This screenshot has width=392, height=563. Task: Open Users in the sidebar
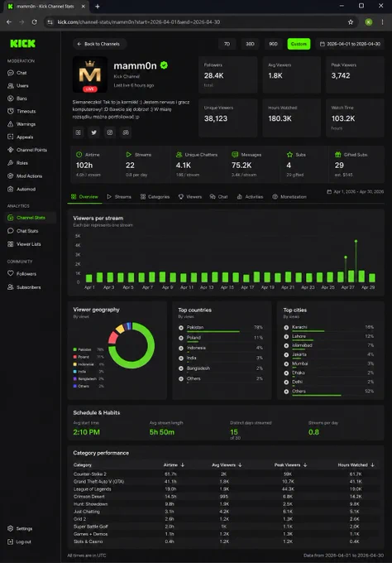[x=18, y=85]
